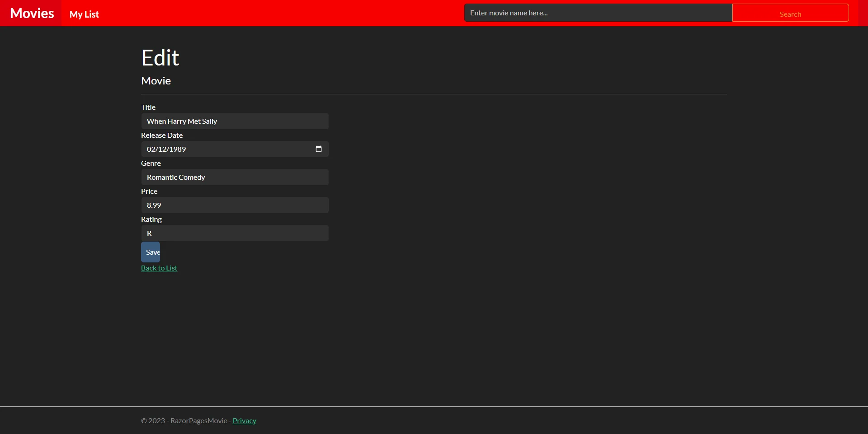Click the red Search button
This screenshot has width=868, height=434.
coord(790,13)
